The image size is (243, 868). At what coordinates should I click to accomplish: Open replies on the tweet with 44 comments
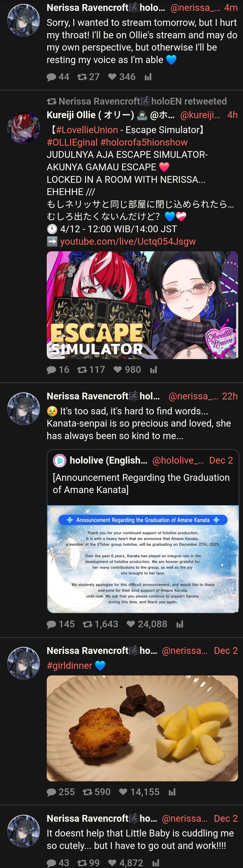point(58,77)
